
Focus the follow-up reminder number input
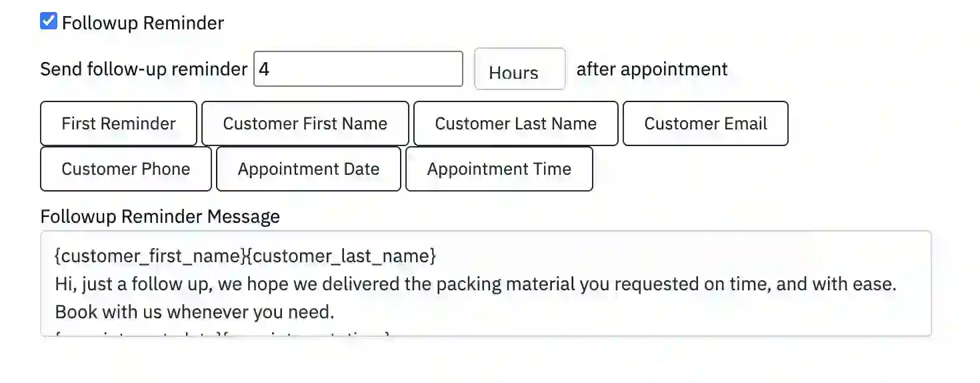[x=358, y=69]
